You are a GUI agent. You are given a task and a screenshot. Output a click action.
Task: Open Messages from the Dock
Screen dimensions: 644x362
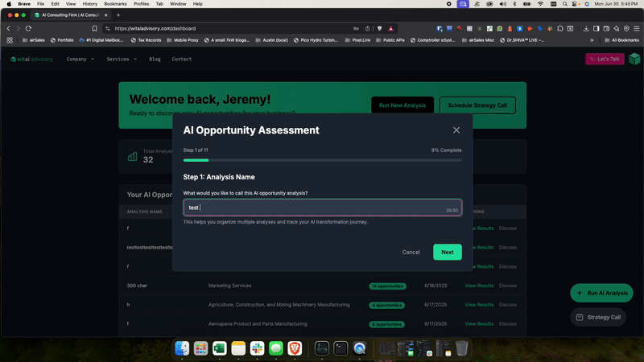point(276,348)
